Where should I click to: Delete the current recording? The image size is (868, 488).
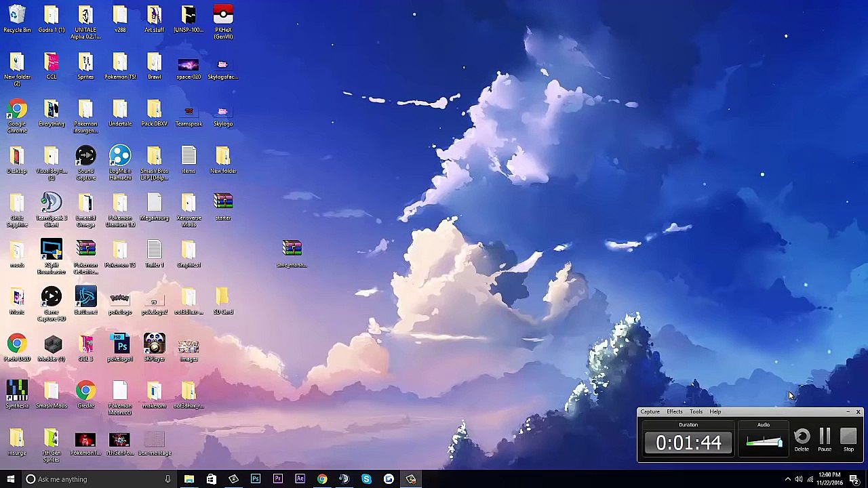(802, 439)
